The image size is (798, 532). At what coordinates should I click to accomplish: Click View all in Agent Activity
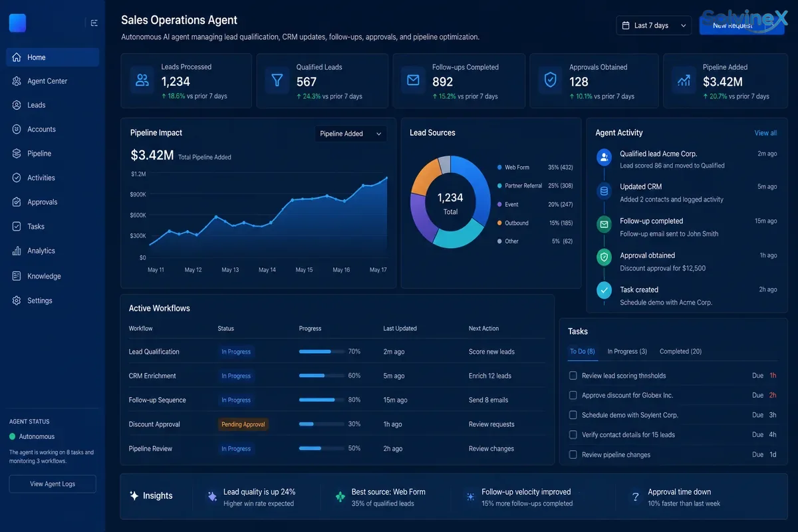tap(765, 133)
